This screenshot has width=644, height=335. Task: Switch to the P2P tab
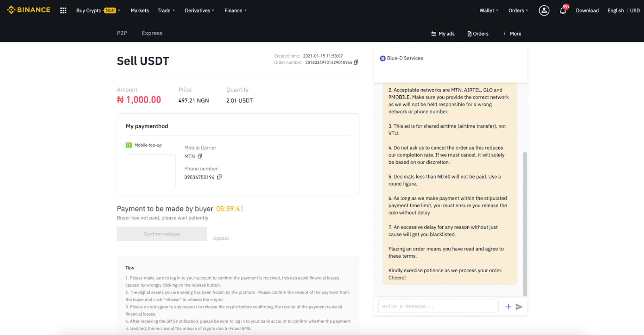point(122,33)
